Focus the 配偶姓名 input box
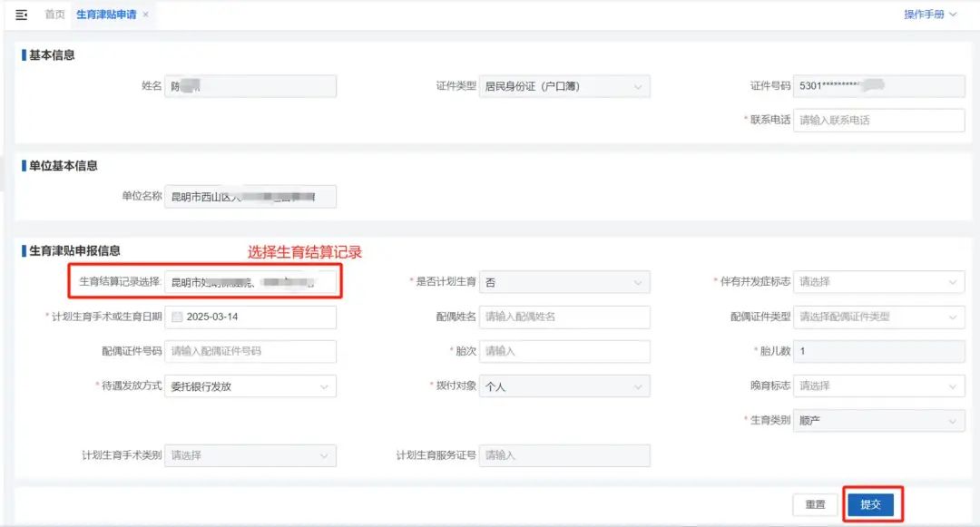 point(565,317)
